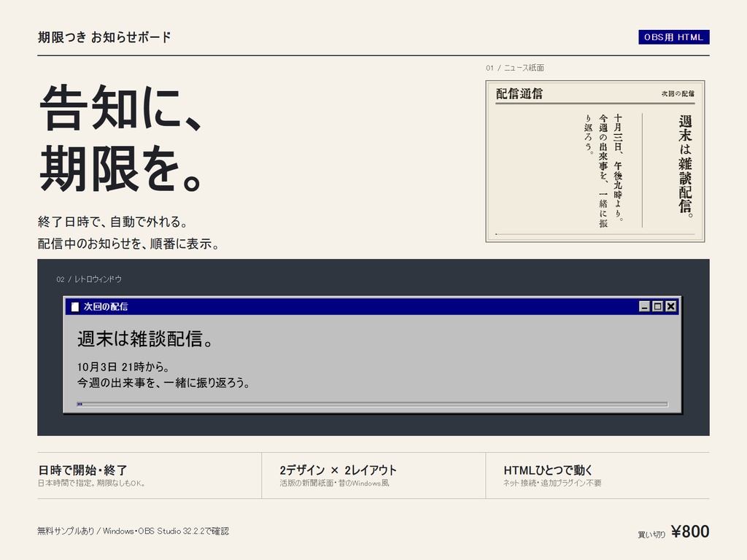Click the 期限を。 headline
Screen dimensions: 747x560
[x=121, y=168]
